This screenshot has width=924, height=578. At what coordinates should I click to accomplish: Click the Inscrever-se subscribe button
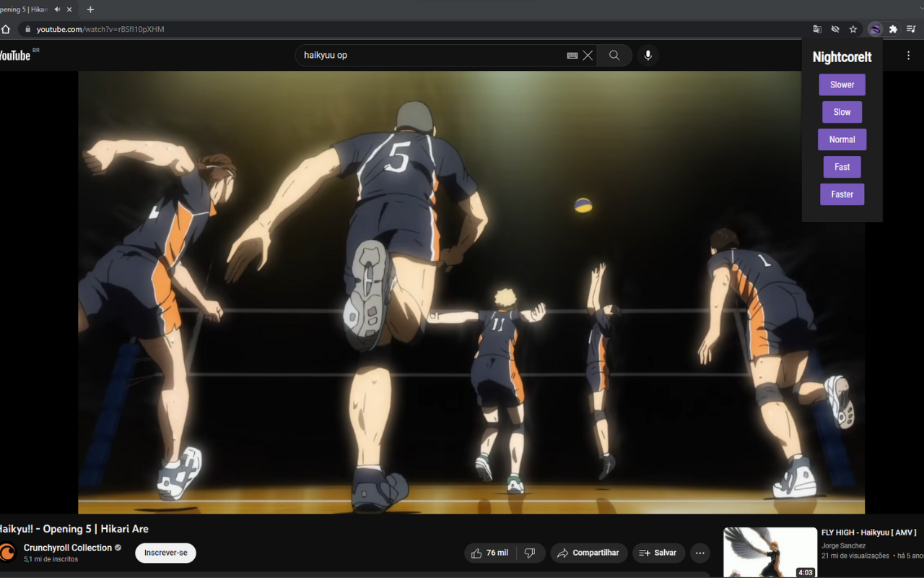click(165, 553)
